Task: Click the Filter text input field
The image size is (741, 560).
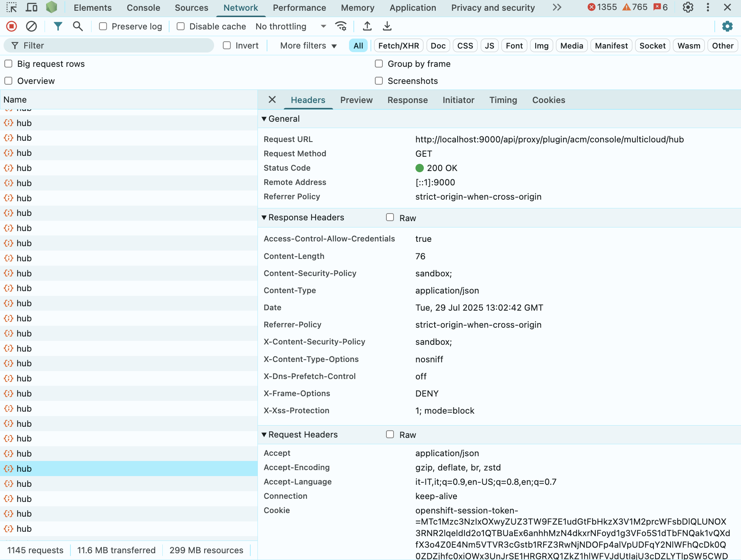Action: (x=115, y=46)
